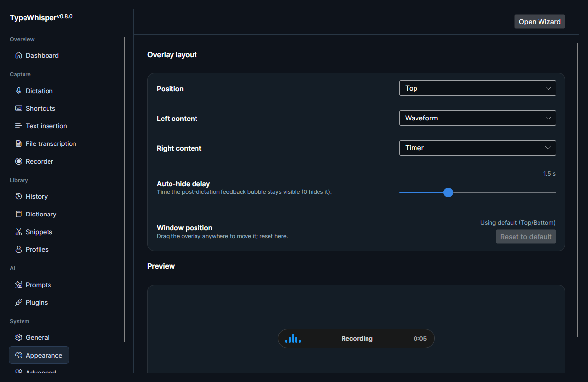Click the Dictionary book icon
The image size is (588, 382).
coord(19,214)
